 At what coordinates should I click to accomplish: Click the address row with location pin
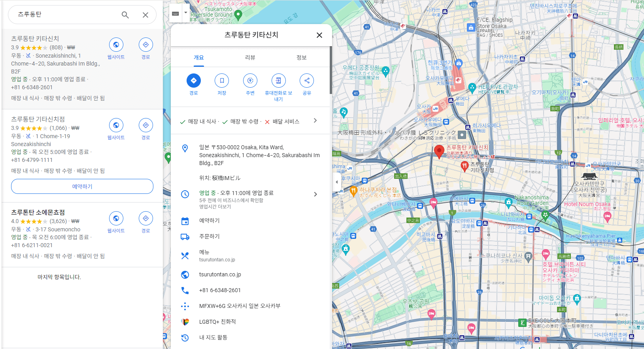point(250,155)
